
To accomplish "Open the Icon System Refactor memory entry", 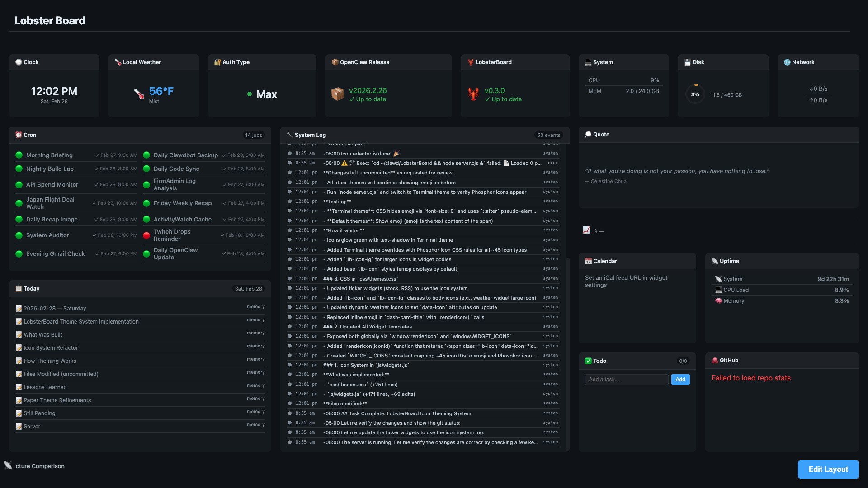I will coord(51,347).
